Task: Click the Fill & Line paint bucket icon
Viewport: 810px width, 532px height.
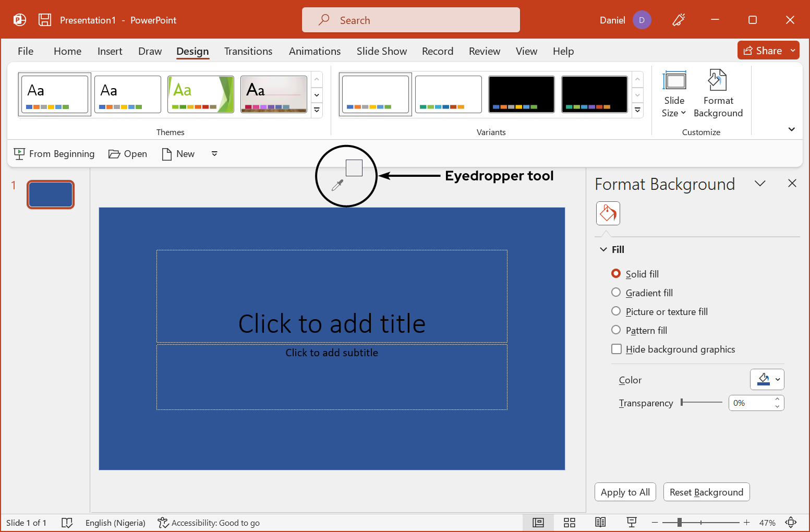Action: [x=608, y=213]
